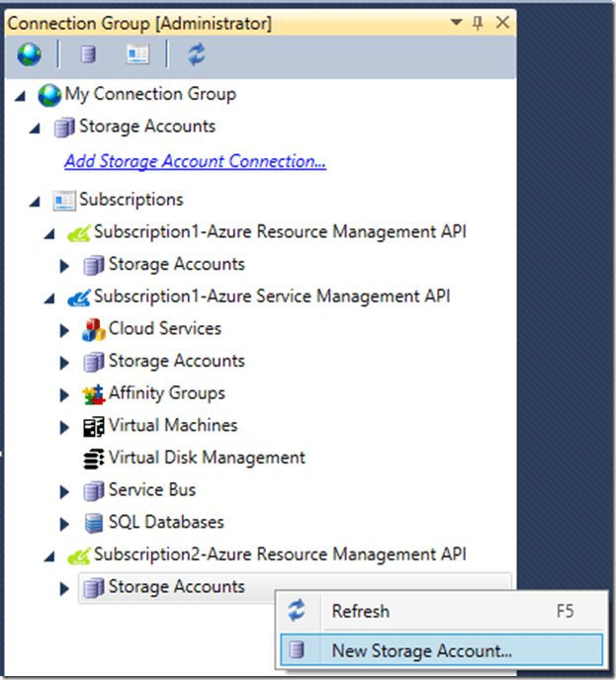616x680 pixels.
Task: Click the Virtual Machines icon
Action: coord(94,427)
